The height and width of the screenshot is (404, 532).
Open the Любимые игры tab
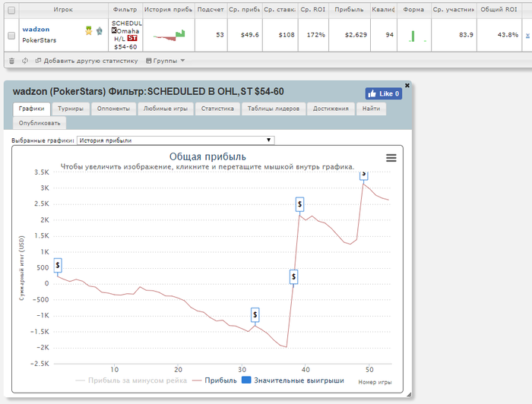pyautogui.click(x=166, y=109)
